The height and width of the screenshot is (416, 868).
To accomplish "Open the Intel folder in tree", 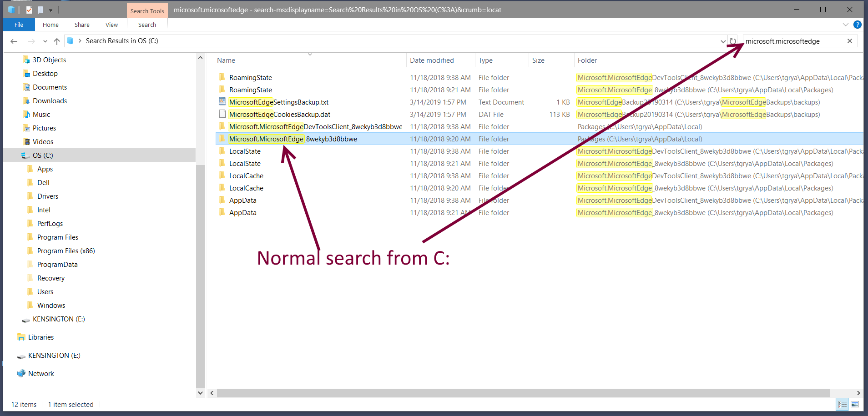I will click(x=44, y=210).
